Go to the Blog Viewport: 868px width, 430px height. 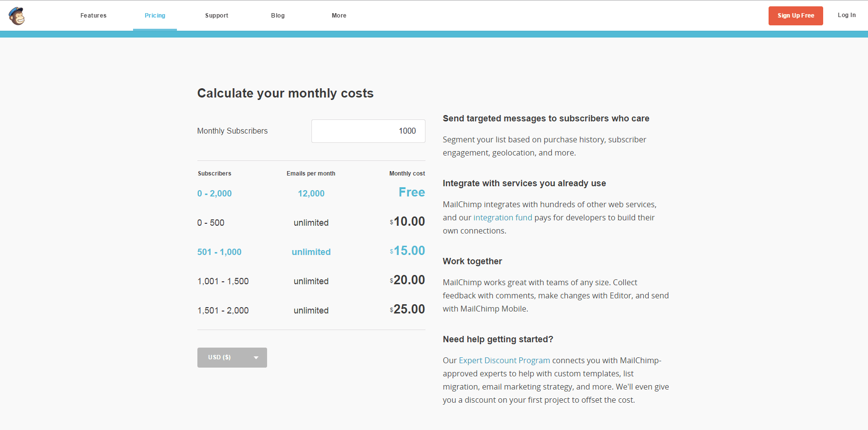click(278, 16)
